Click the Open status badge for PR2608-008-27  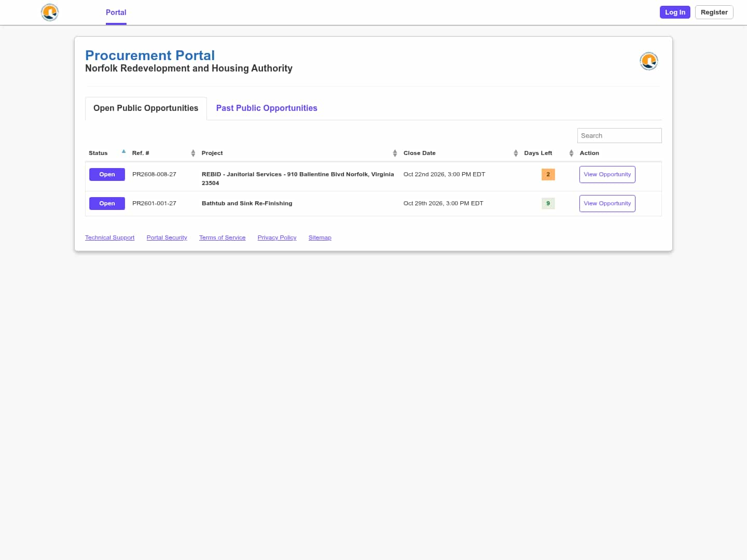pyautogui.click(x=107, y=175)
